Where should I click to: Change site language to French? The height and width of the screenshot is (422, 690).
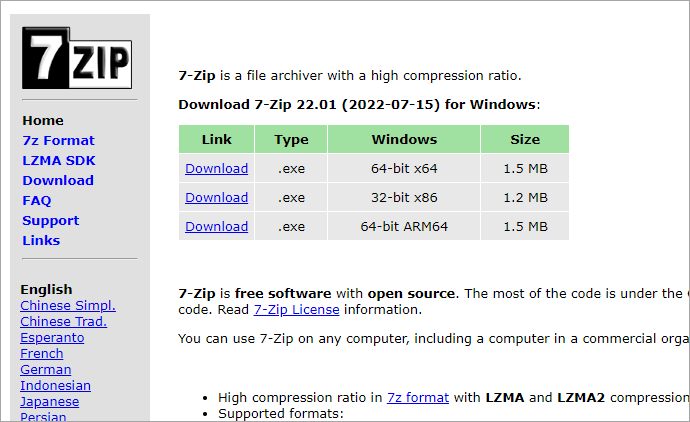[41, 353]
